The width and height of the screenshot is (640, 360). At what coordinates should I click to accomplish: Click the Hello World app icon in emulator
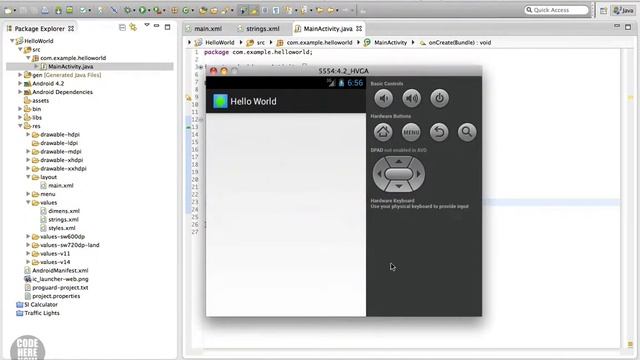click(220, 101)
